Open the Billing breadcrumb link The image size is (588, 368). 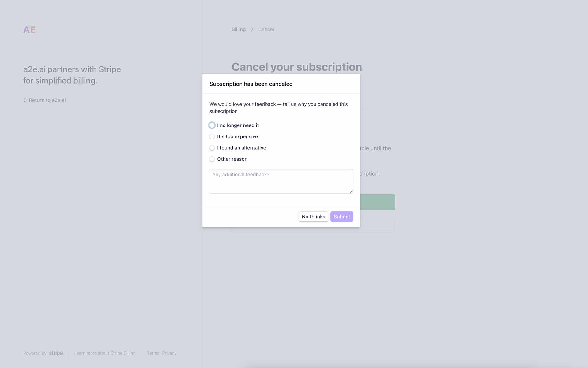(239, 29)
